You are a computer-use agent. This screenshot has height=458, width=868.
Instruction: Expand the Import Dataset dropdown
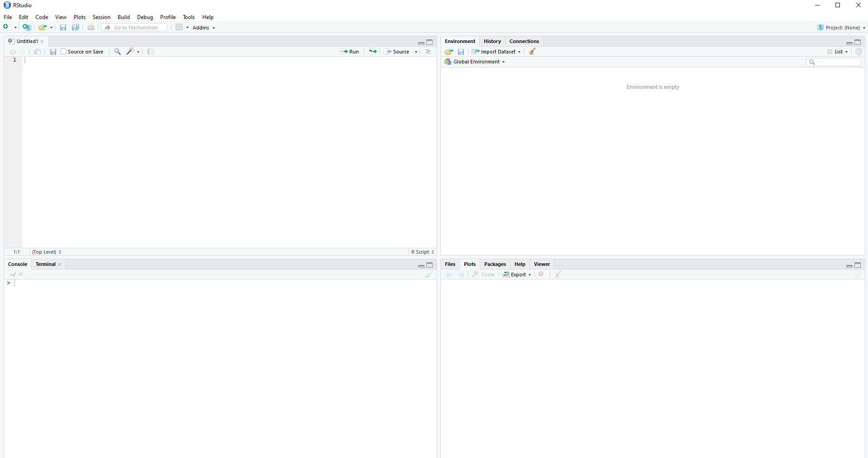pyautogui.click(x=496, y=52)
